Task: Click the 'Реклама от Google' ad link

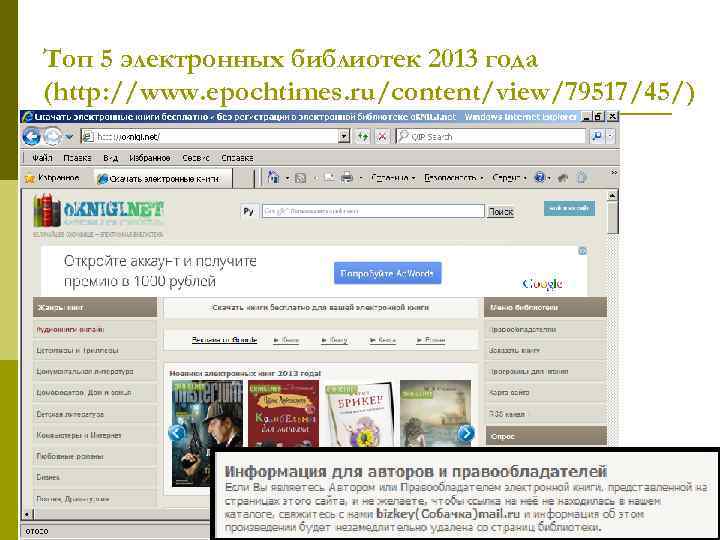Action: pyautogui.click(x=224, y=340)
